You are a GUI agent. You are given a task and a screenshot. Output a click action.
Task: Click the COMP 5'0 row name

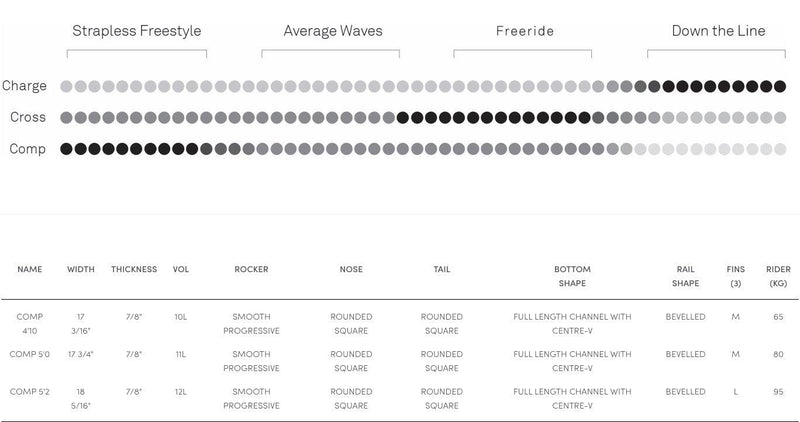pyautogui.click(x=30, y=353)
